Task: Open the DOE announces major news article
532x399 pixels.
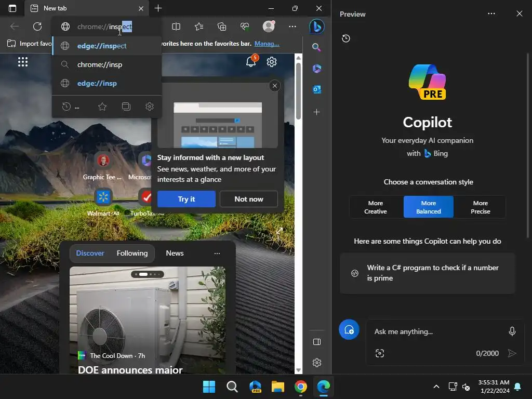Action: [130, 370]
